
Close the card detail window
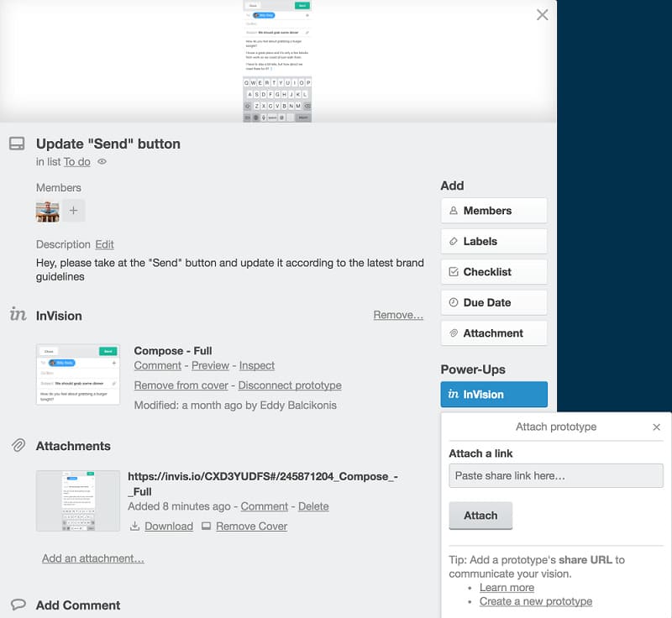pos(542,15)
